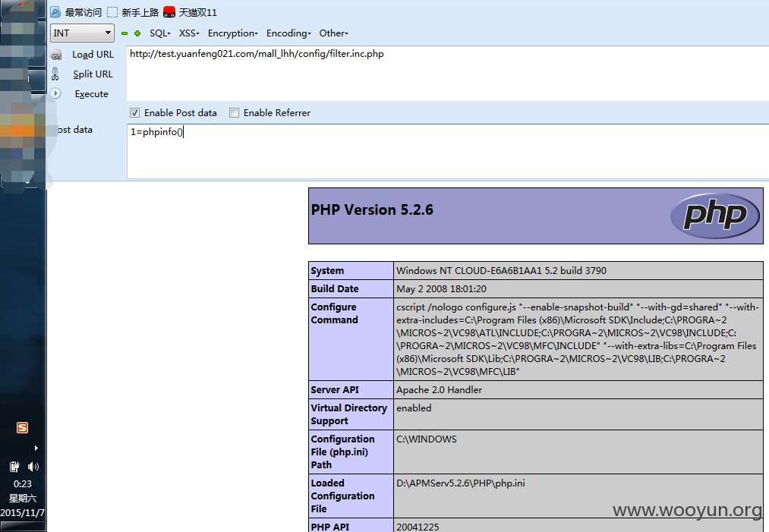Toggle Enable Post data checkbox
769x532 pixels.
pyautogui.click(x=134, y=113)
